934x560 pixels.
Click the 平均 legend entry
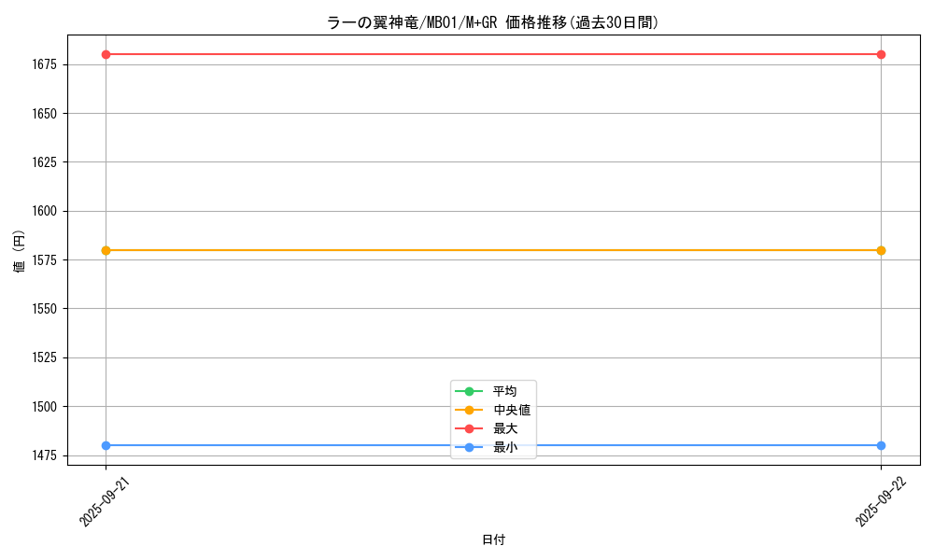click(486, 391)
